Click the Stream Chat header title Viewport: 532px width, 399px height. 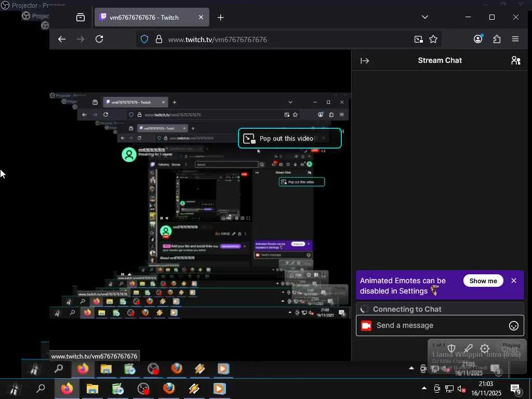[x=440, y=60]
